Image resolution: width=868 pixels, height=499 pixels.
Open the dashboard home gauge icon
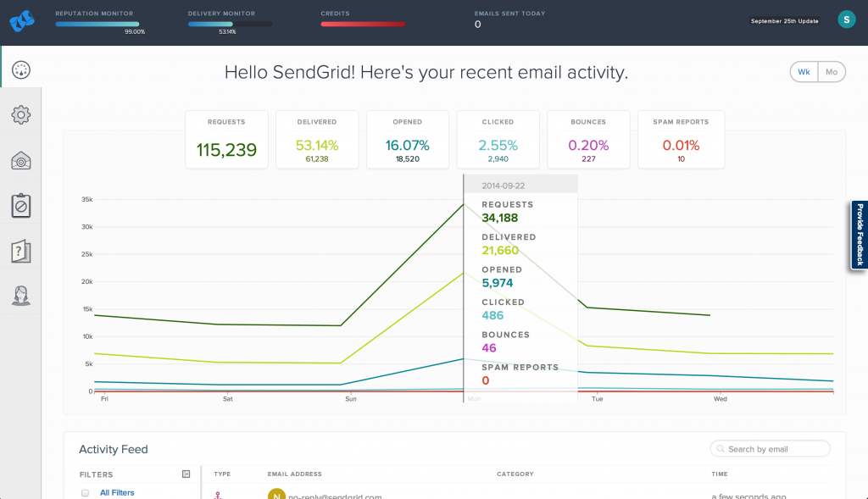20,69
